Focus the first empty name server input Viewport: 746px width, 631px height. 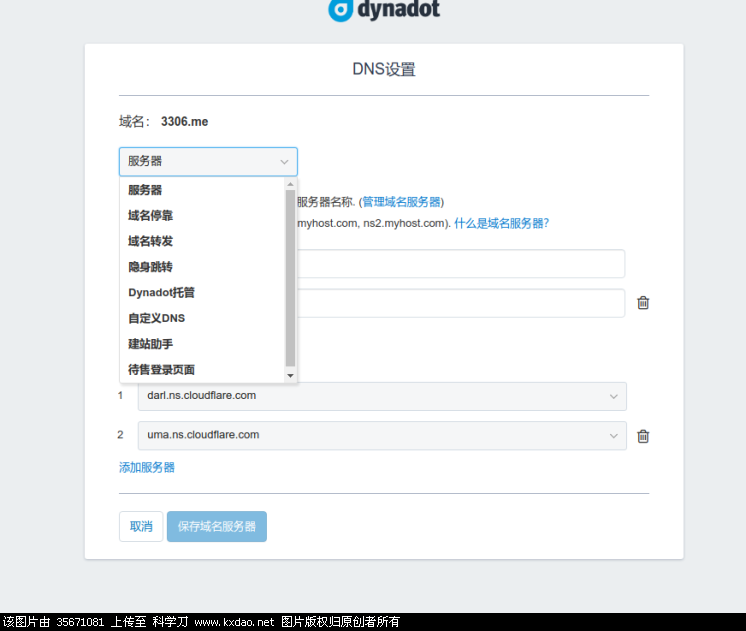(461, 264)
